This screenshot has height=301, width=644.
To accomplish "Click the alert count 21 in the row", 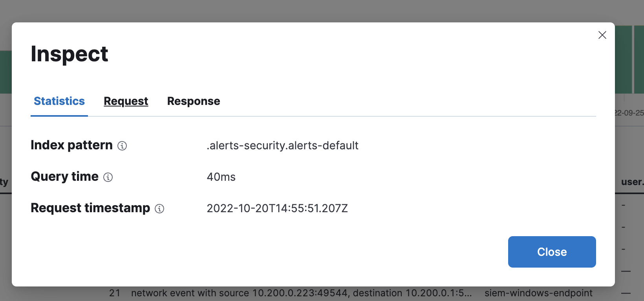I will 115,293.
